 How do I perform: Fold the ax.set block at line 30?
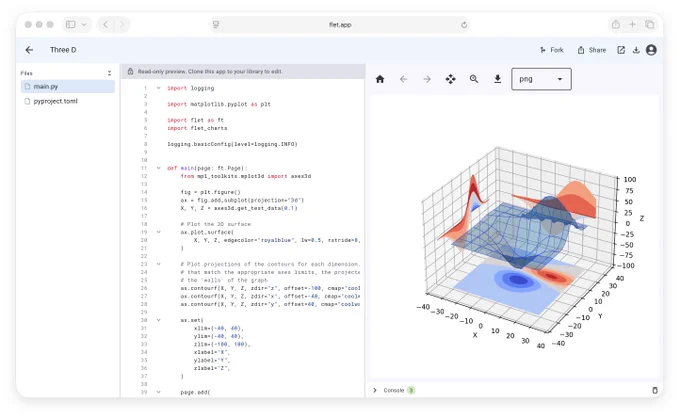[159, 320]
